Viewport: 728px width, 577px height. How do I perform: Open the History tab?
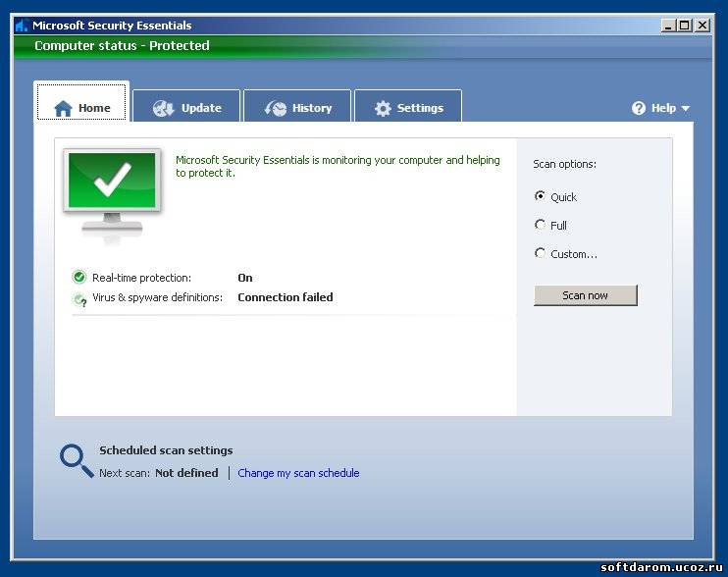tap(297, 107)
